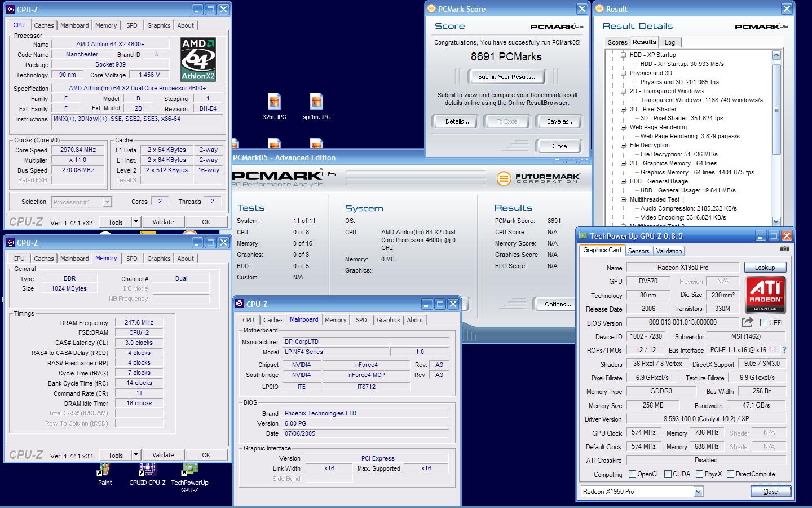
Task: Switch to Validation tab in GPU-Z
Action: tap(669, 251)
